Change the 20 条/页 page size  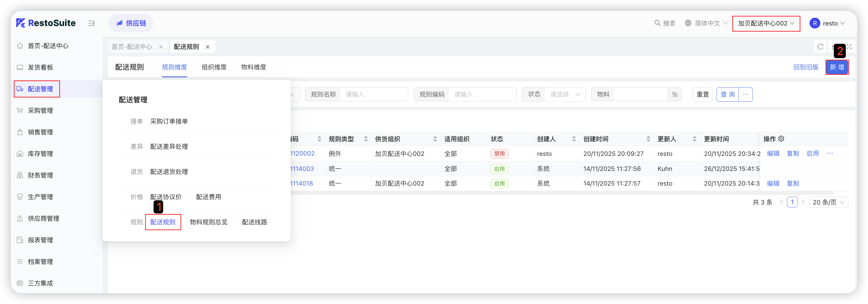828,202
